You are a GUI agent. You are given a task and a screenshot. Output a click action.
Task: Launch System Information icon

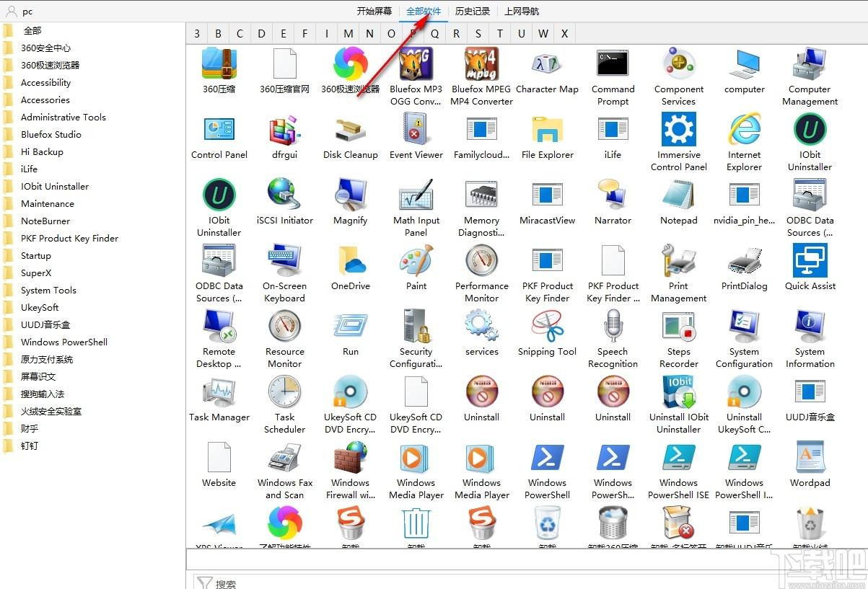pos(810,327)
